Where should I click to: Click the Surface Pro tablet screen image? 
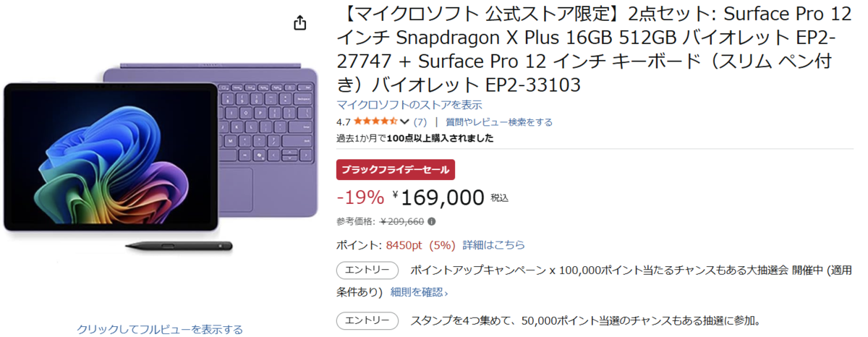[110, 155]
